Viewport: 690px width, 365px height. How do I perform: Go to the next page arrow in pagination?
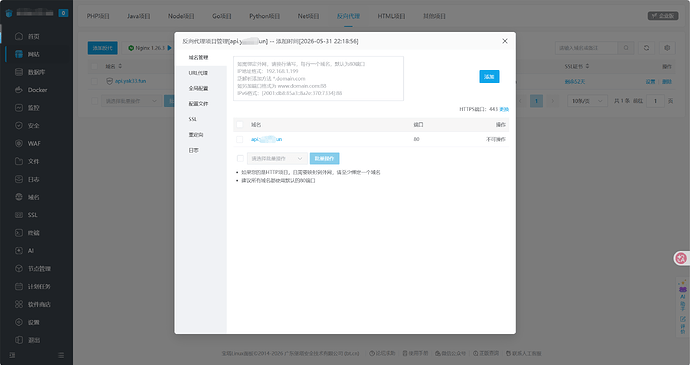(x=553, y=101)
